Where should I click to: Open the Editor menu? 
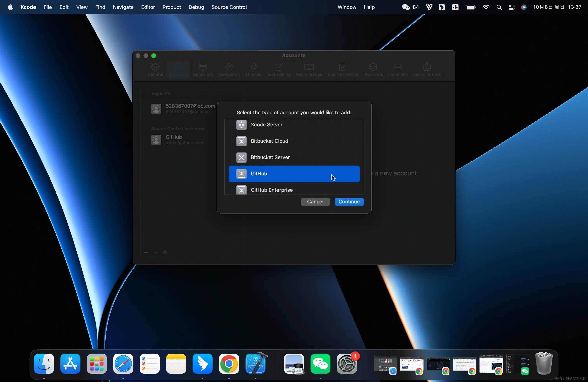tap(148, 7)
